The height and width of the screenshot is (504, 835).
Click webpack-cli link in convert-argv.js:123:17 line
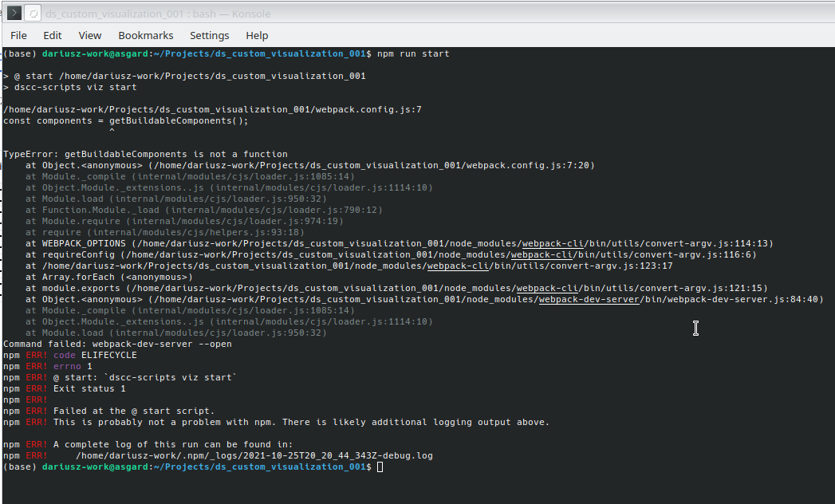[x=458, y=266]
